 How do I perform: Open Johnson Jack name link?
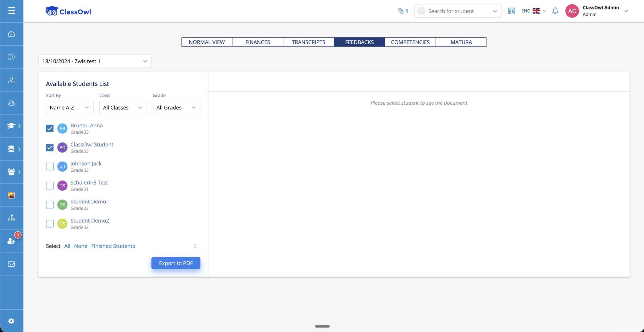tap(86, 163)
